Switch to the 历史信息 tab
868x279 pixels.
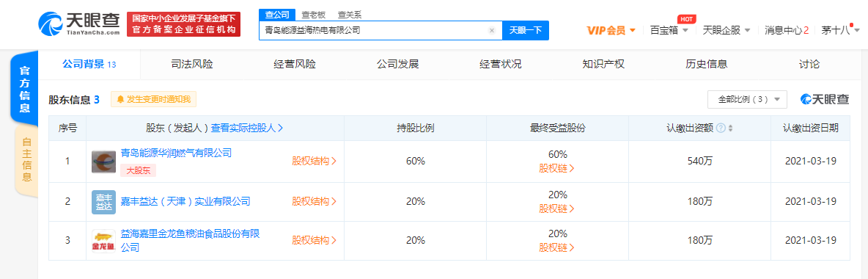point(707,65)
